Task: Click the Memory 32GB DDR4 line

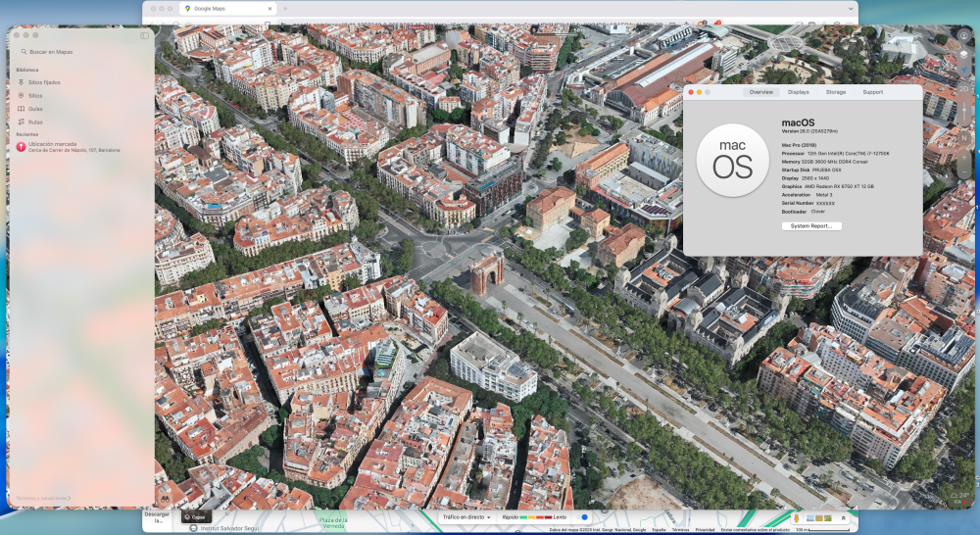Action: [824, 162]
